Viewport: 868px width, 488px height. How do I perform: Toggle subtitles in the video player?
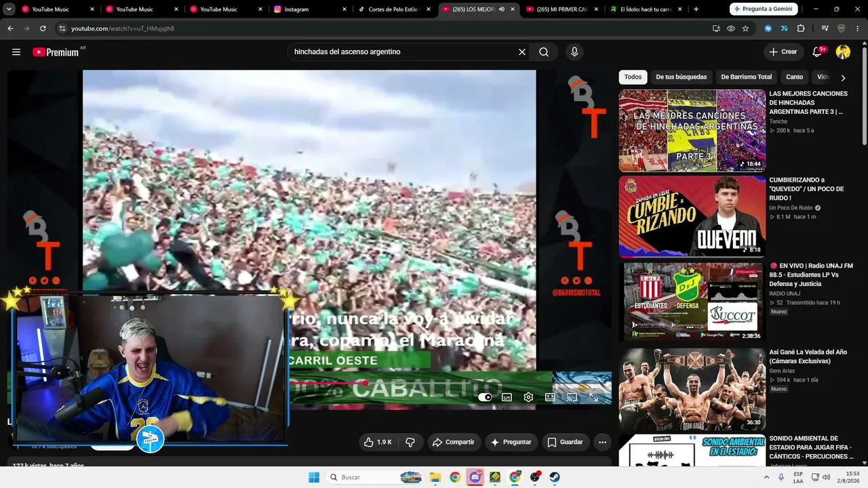507,397
